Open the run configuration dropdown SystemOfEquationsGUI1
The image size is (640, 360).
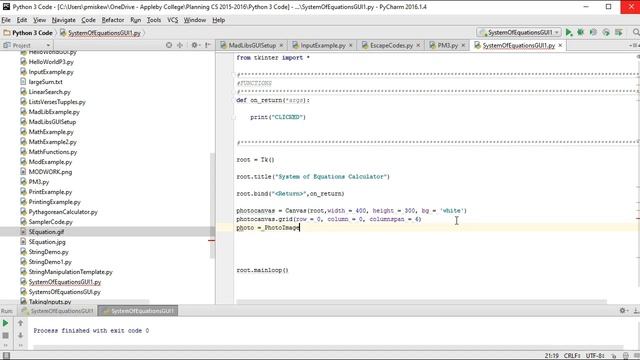click(519, 32)
